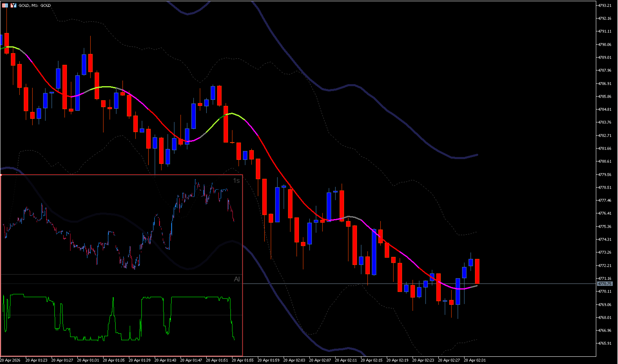Screen dimensions: 618x364
Task: Select price level 4774.31 on the scale
Action: point(605,240)
